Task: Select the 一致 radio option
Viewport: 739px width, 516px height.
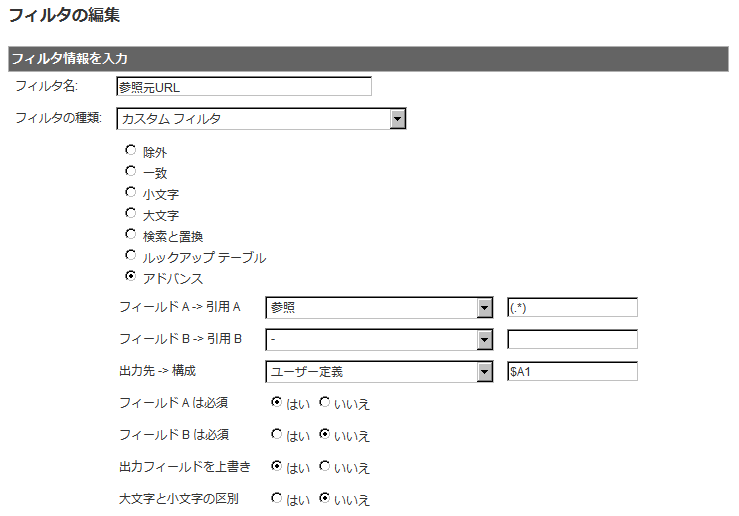Action: (131, 171)
